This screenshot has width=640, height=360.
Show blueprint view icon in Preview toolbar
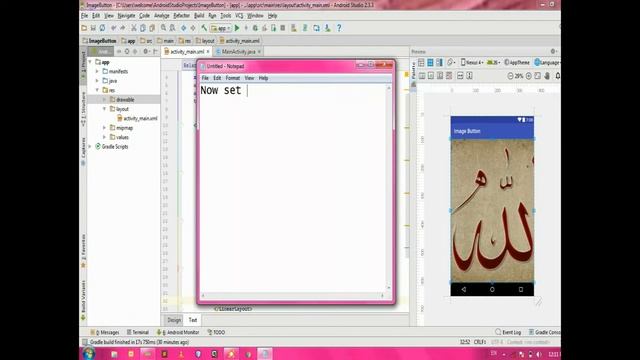point(430,62)
